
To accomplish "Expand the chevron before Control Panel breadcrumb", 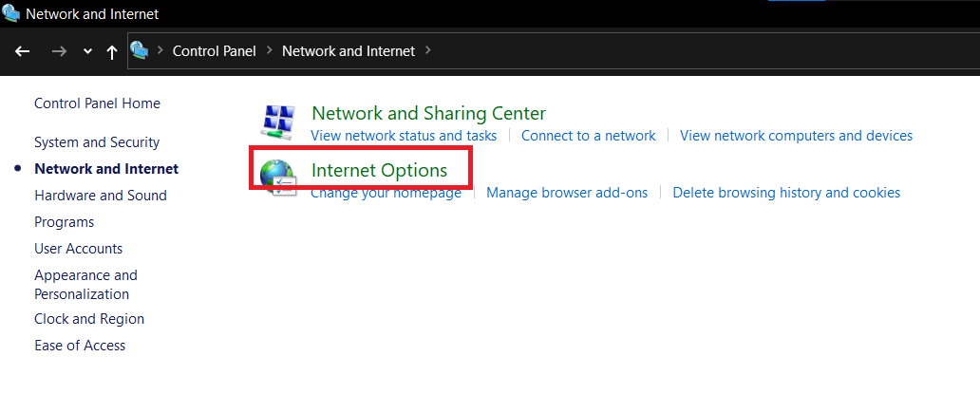I will click(160, 50).
